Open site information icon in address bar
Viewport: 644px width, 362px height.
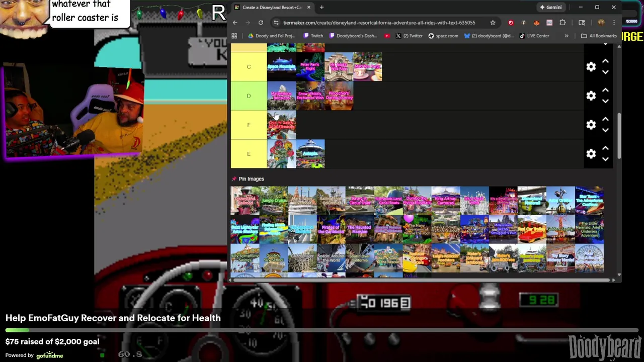click(276, 23)
